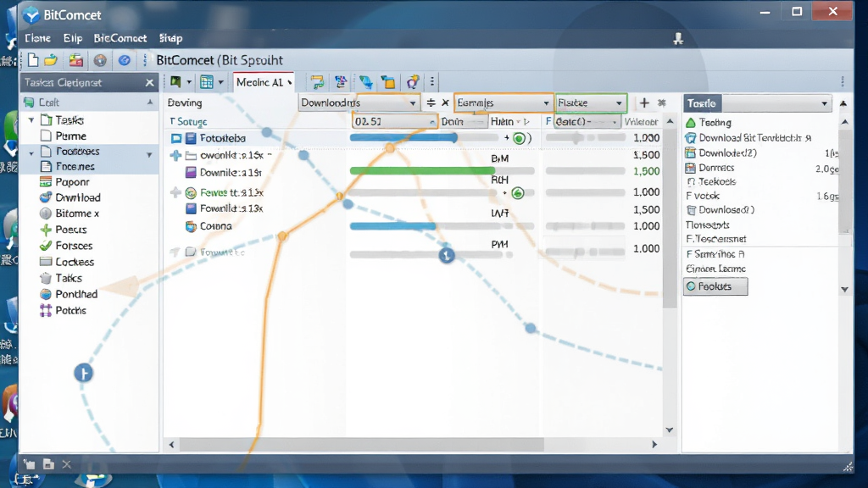Click the blue progress bar on the Coiona row
Viewport: 868px width, 488px height.
pyautogui.click(x=393, y=225)
